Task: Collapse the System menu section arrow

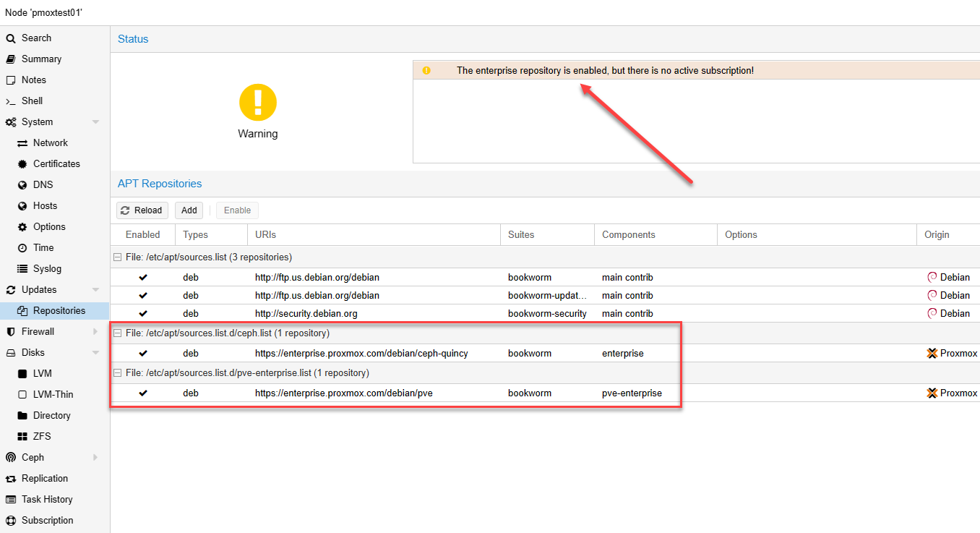Action: (95, 122)
